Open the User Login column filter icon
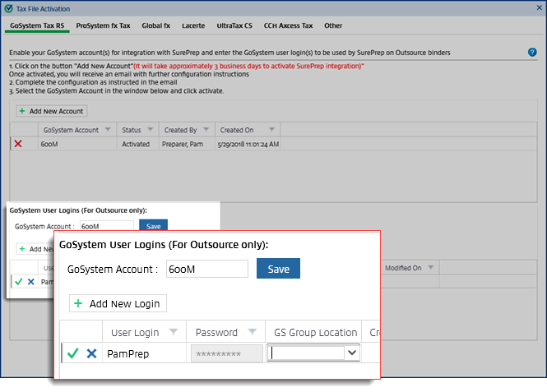 click(173, 332)
